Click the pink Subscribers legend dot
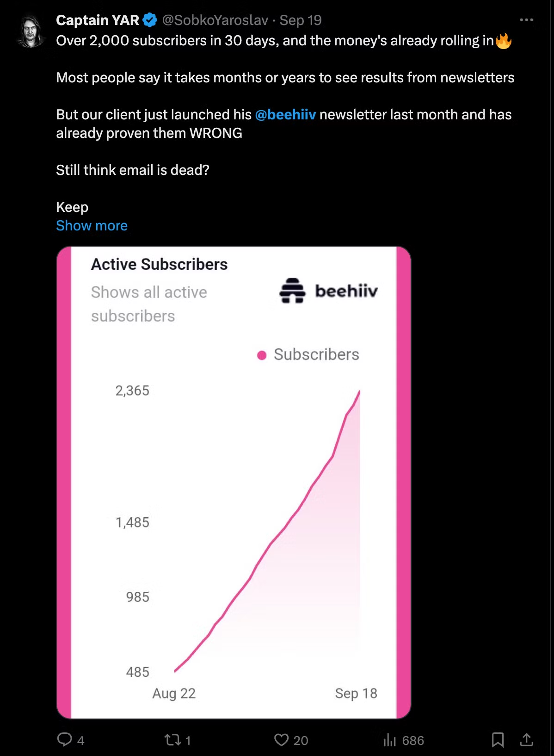 262,355
